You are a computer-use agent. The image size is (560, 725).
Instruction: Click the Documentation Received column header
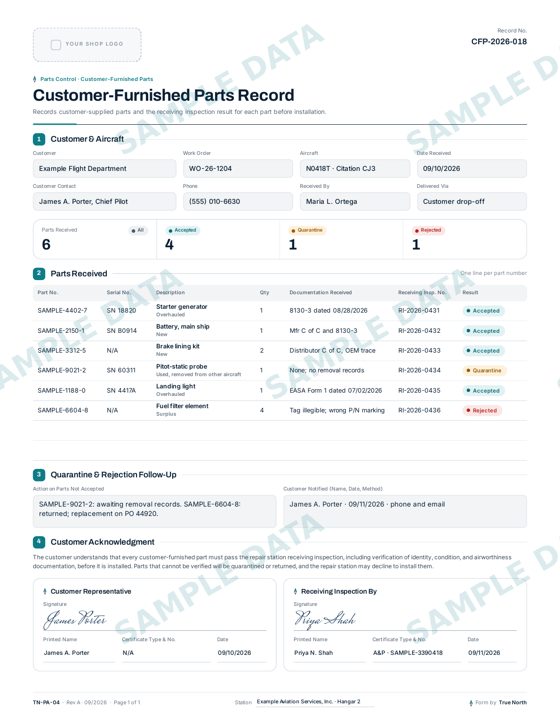click(320, 293)
